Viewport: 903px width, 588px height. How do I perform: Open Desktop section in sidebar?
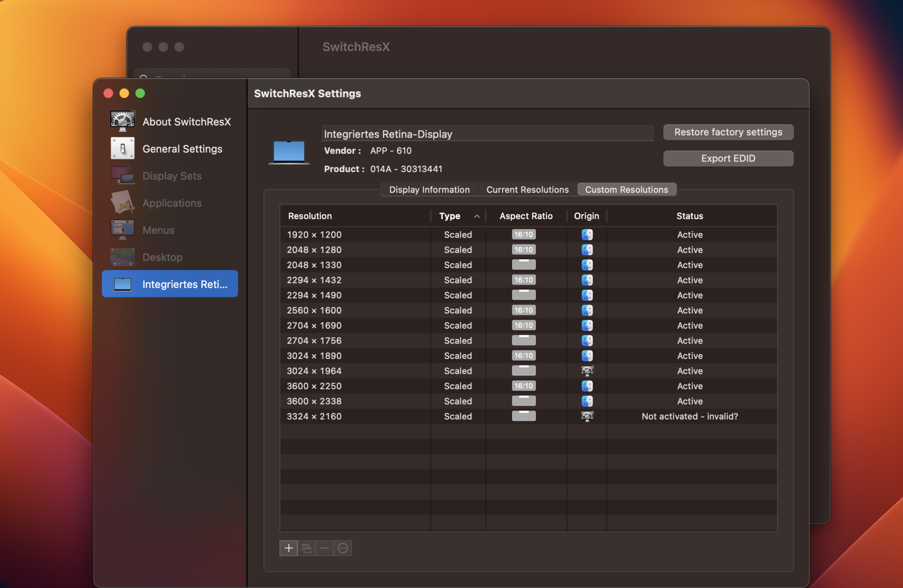click(162, 257)
